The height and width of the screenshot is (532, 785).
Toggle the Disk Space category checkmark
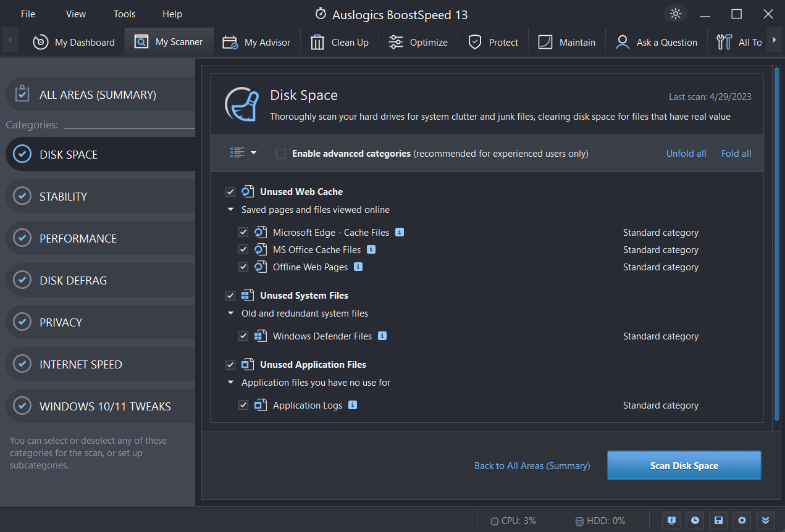(22, 154)
